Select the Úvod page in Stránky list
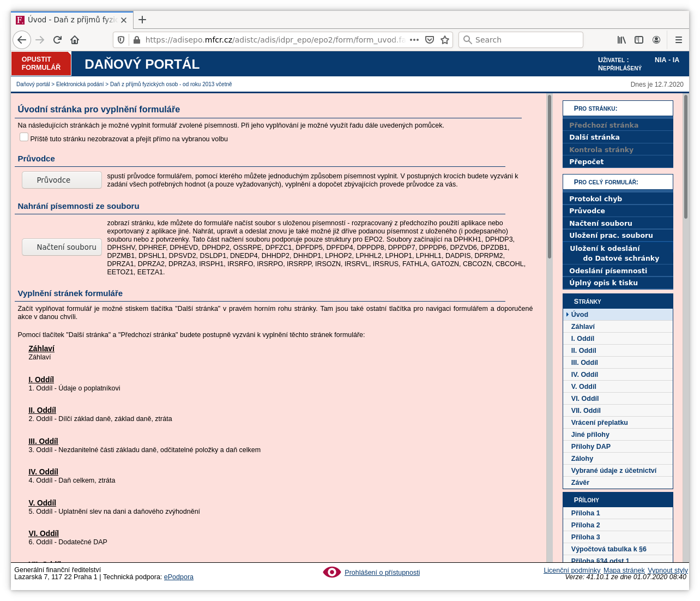This screenshot has width=700, height=601. [618, 315]
